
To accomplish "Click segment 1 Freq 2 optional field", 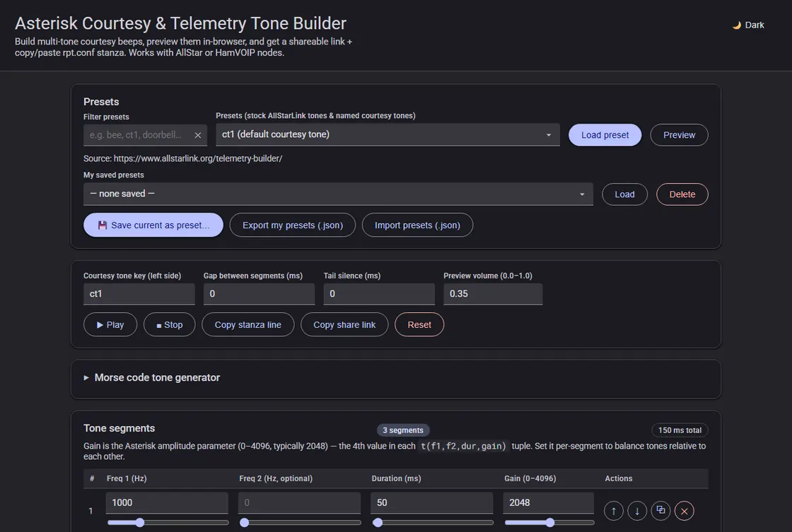I will click(299, 503).
